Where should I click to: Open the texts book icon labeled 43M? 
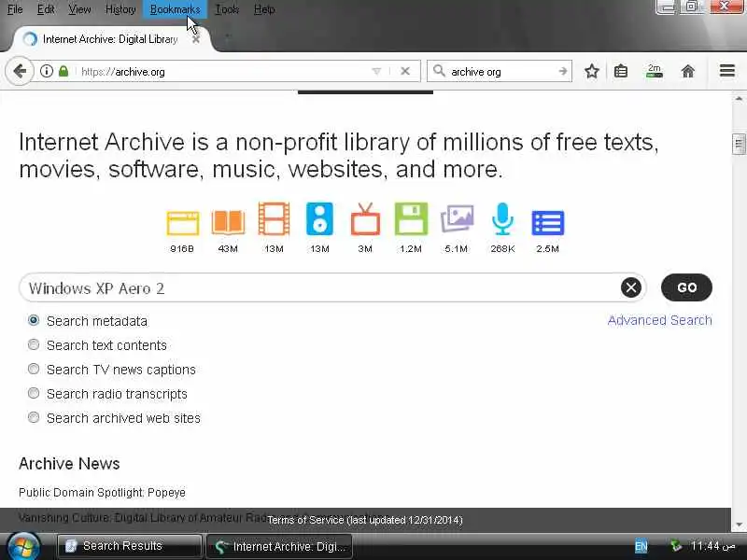pyautogui.click(x=228, y=222)
